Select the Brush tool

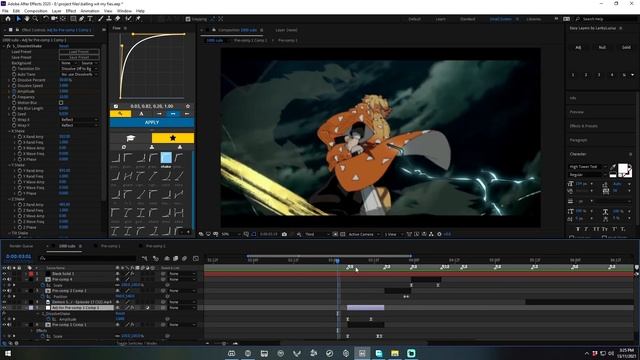[x=100, y=19]
